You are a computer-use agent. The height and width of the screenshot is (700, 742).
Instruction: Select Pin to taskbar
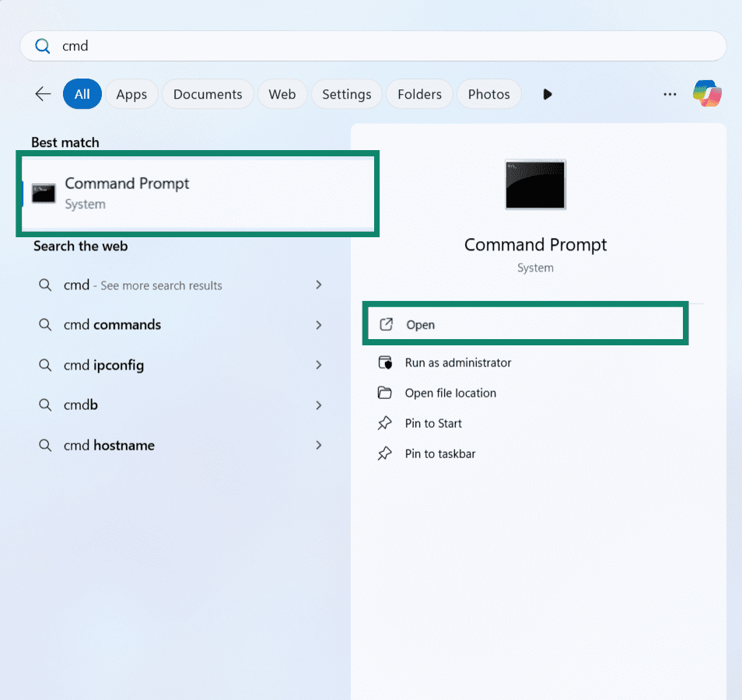pyautogui.click(x=439, y=453)
